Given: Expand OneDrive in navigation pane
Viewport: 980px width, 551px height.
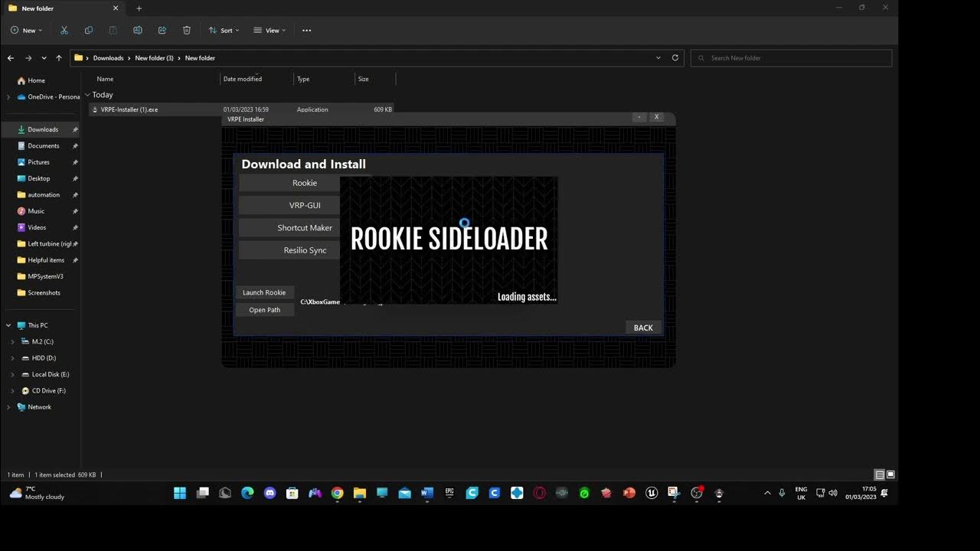Looking at the screenshot, I should 8,97.
